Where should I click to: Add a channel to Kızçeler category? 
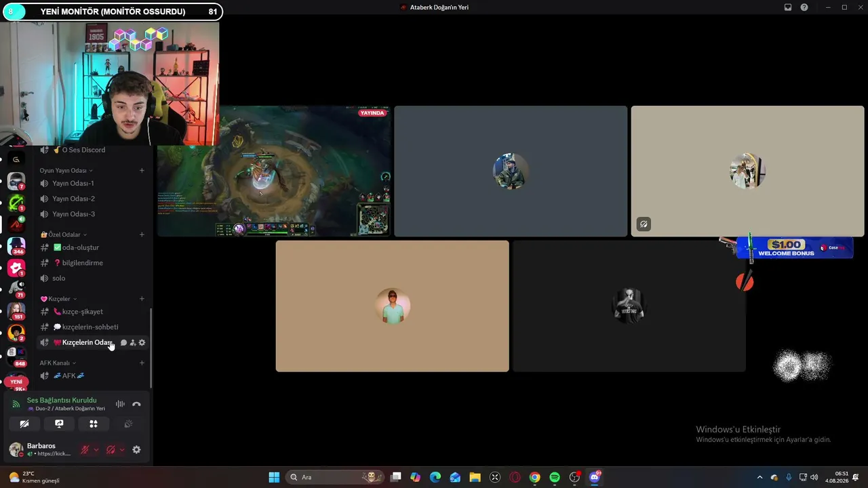pos(142,299)
